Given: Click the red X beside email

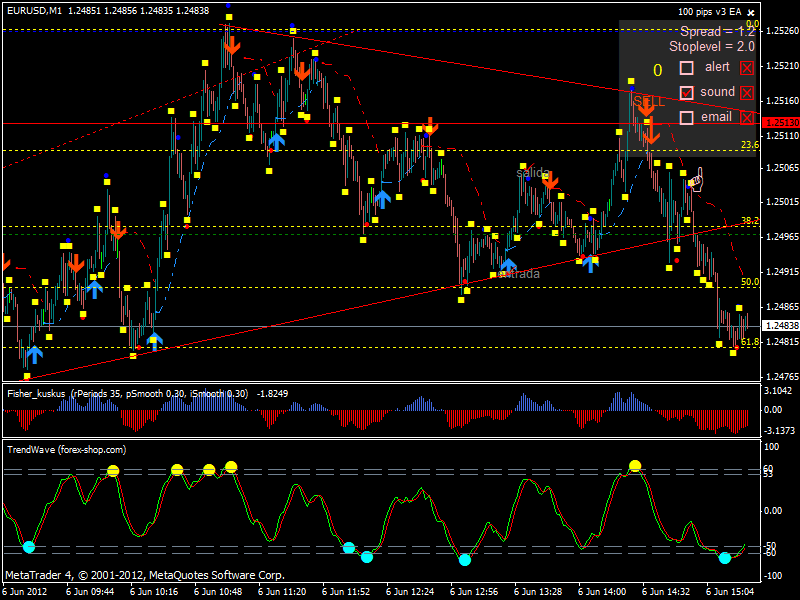Looking at the screenshot, I should (x=747, y=118).
